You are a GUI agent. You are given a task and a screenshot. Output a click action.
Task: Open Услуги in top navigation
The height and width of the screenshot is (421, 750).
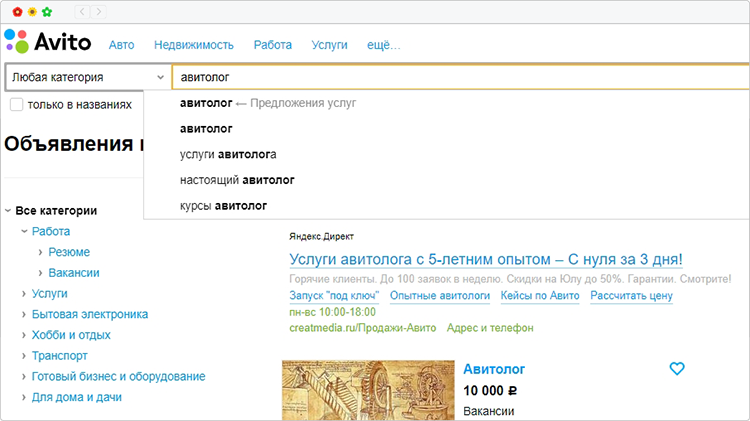330,45
